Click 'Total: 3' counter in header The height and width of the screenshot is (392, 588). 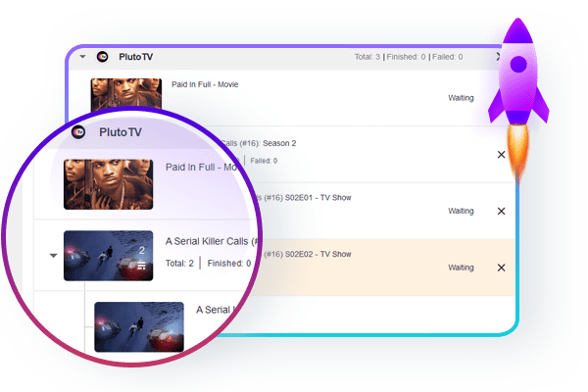[367, 57]
